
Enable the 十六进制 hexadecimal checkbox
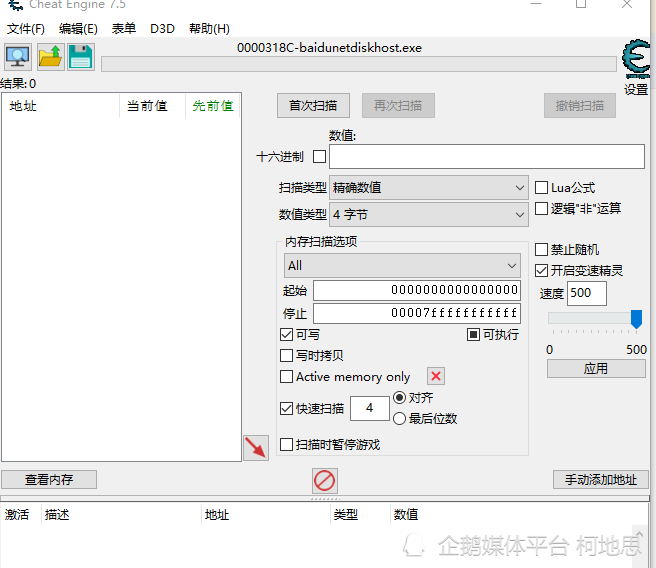[320, 157]
